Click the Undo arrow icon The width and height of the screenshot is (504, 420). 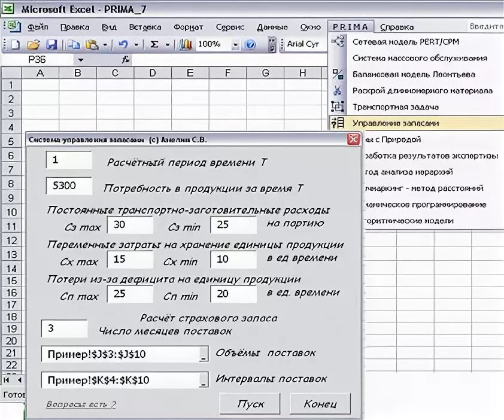pos(123,44)
